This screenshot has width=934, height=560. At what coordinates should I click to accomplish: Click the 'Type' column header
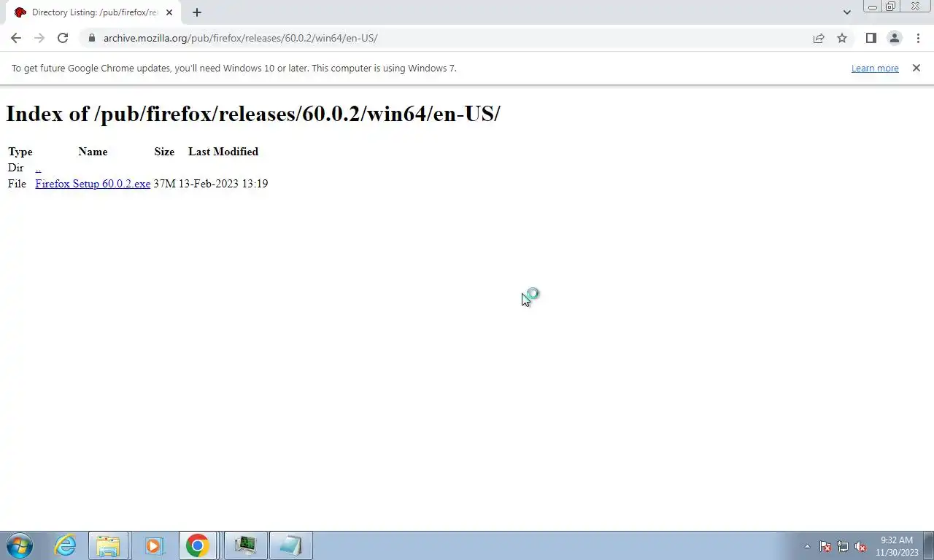pyautogui.click(x=20, y=152)
